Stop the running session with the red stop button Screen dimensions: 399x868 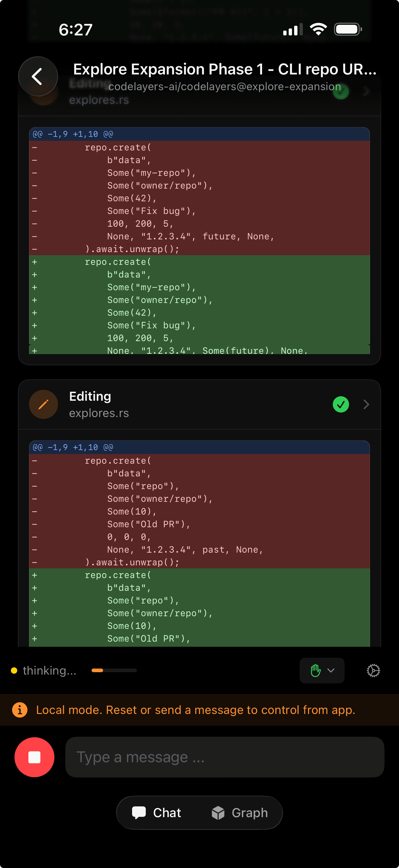pyautogui.click(x=34, y=757)
